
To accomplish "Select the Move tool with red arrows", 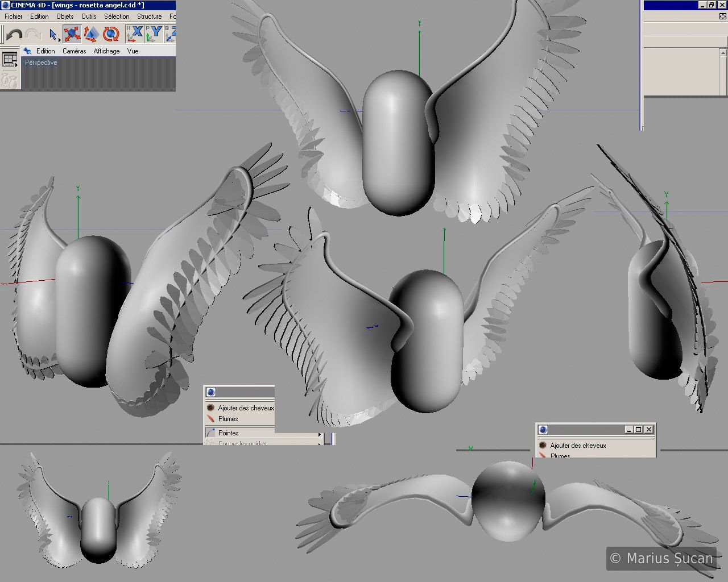I will point(72,34).
